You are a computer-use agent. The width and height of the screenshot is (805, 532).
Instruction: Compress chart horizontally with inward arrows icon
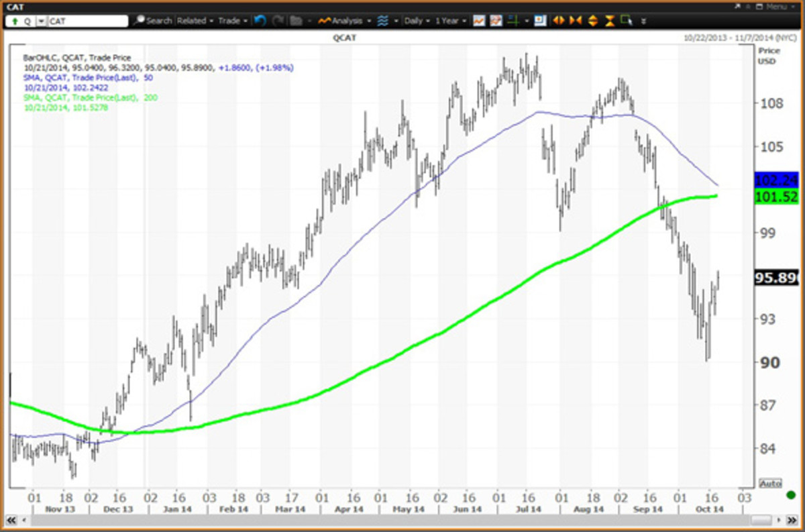pyautogui.click(x=575, y=21)
